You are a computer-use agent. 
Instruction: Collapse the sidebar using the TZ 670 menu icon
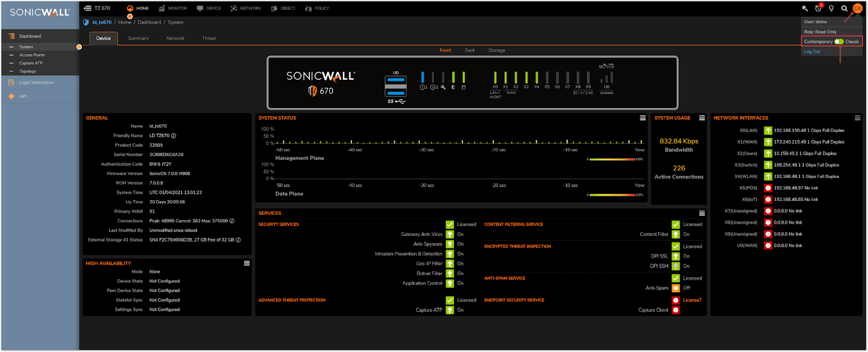point(88,8)
